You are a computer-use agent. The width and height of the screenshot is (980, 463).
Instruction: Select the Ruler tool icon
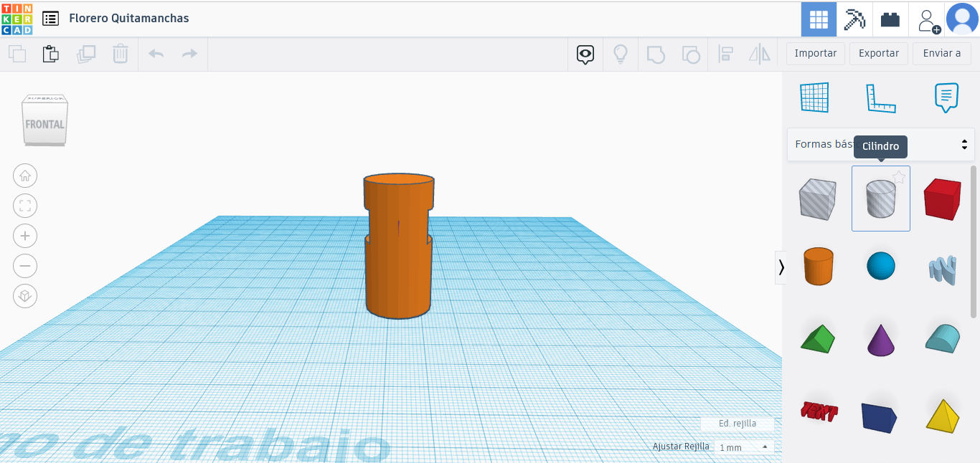click(x=881, y=98)
